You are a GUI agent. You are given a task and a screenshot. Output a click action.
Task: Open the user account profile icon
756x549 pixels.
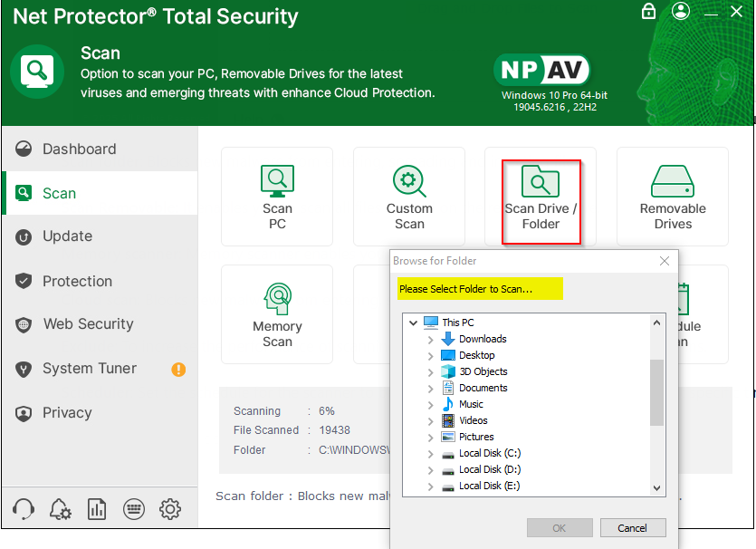pyautogui.click(x=681, y=11)
